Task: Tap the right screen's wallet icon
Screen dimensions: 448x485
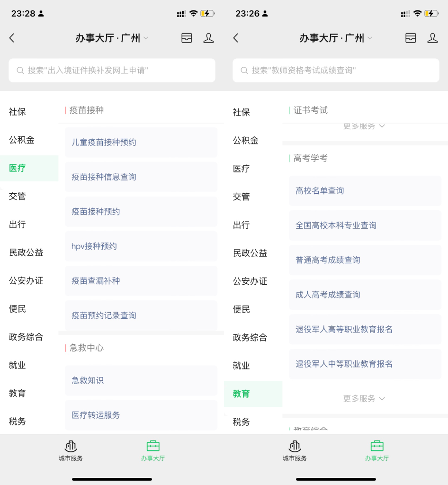Action: 410,38
